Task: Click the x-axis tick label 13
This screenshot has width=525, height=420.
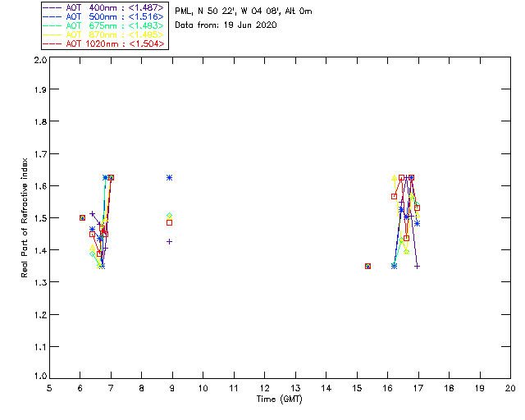Action: pos(295,388)
